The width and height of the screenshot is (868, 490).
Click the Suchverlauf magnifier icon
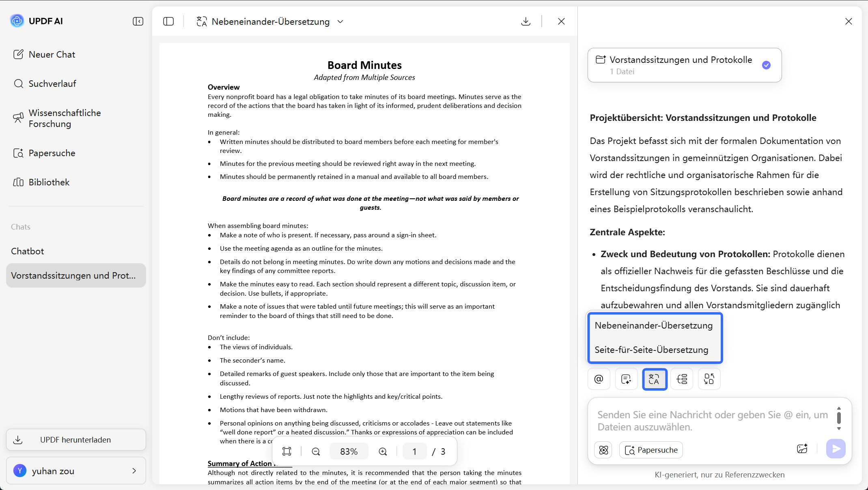pos(18,84)
